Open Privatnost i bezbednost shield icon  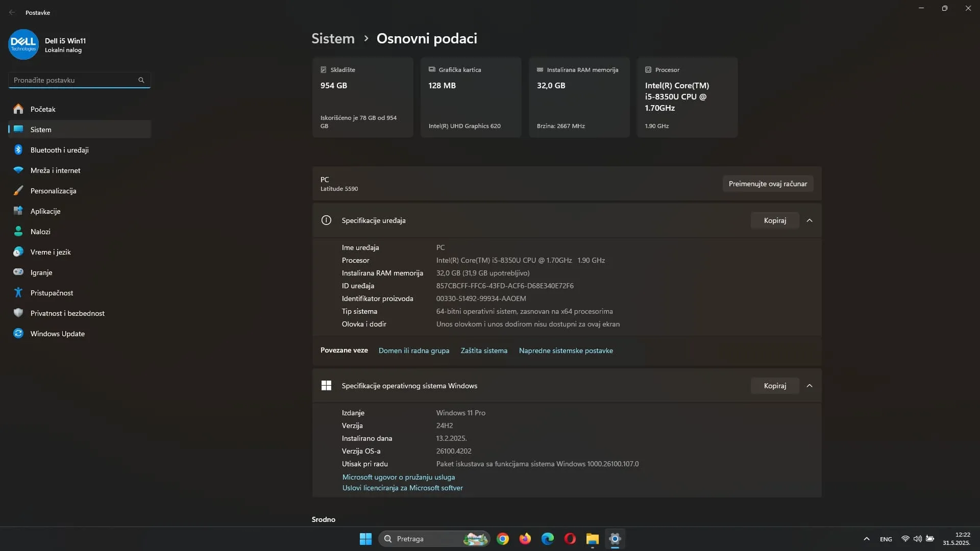(x=18, y=313)
